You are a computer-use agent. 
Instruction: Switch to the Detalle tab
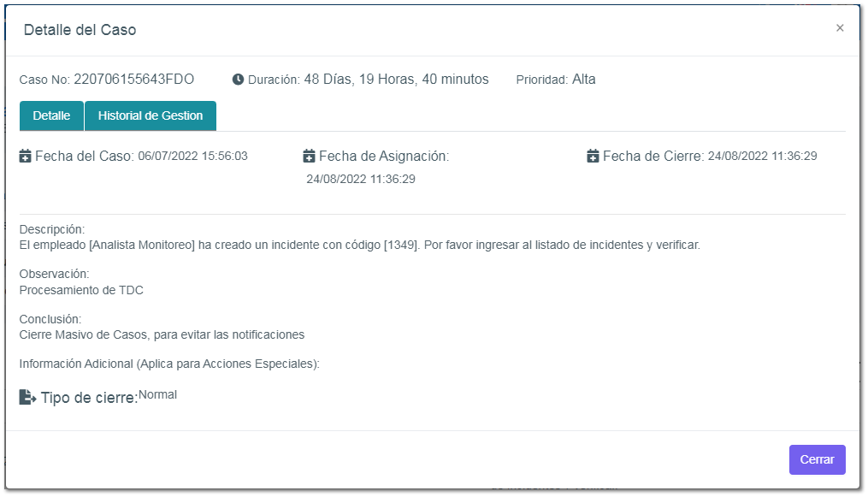coord(51,115)
